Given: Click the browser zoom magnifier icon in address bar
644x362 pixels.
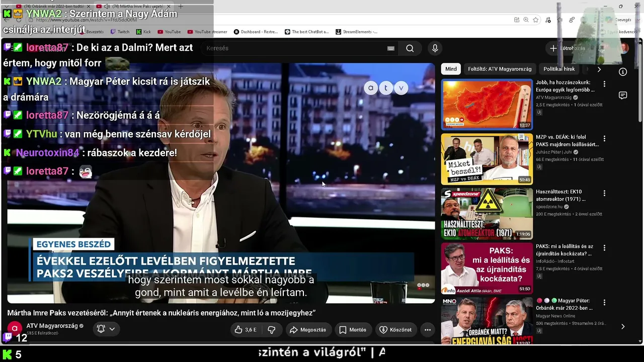Looking at the screenshot, I should [x=526, y=20].
